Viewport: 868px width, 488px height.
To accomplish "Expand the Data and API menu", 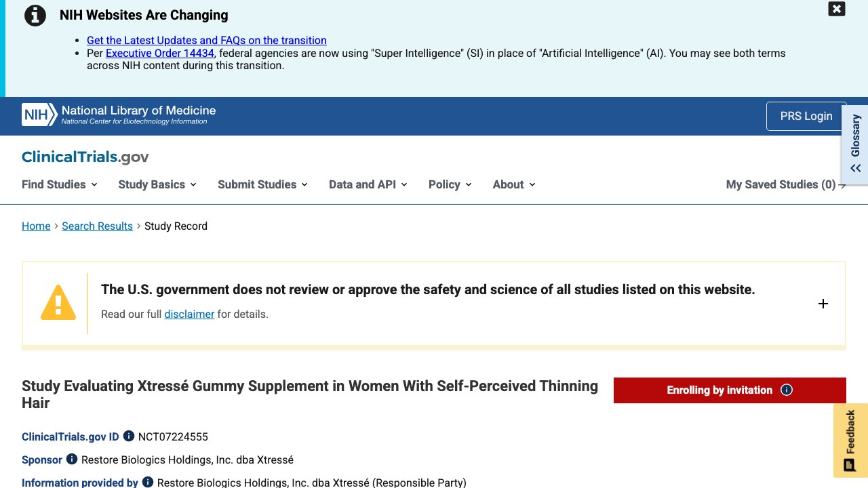I will coord(368,184).
